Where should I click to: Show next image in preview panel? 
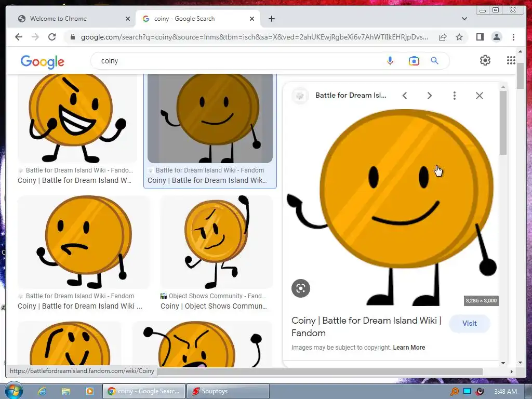[430, 96]
